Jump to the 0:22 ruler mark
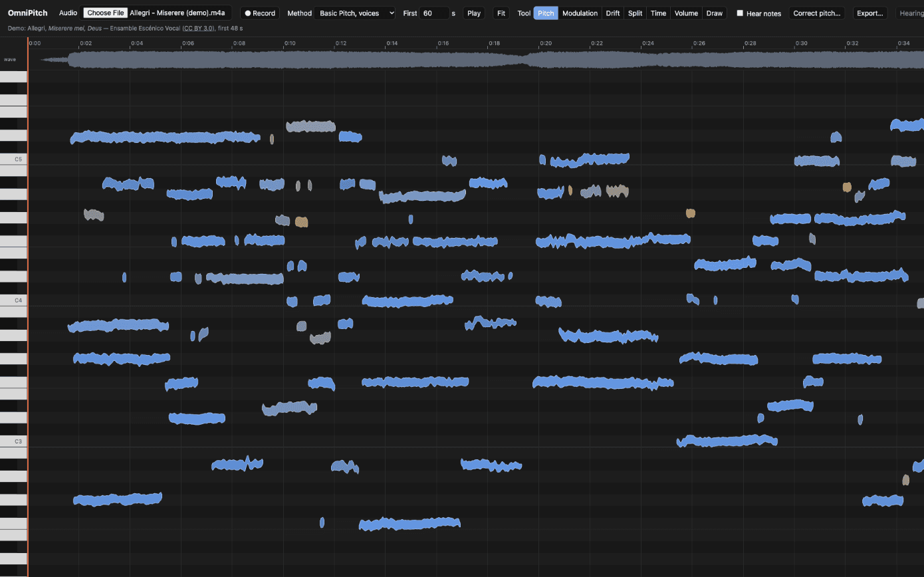This screenshot has height=577, width=924. (596, 43)
